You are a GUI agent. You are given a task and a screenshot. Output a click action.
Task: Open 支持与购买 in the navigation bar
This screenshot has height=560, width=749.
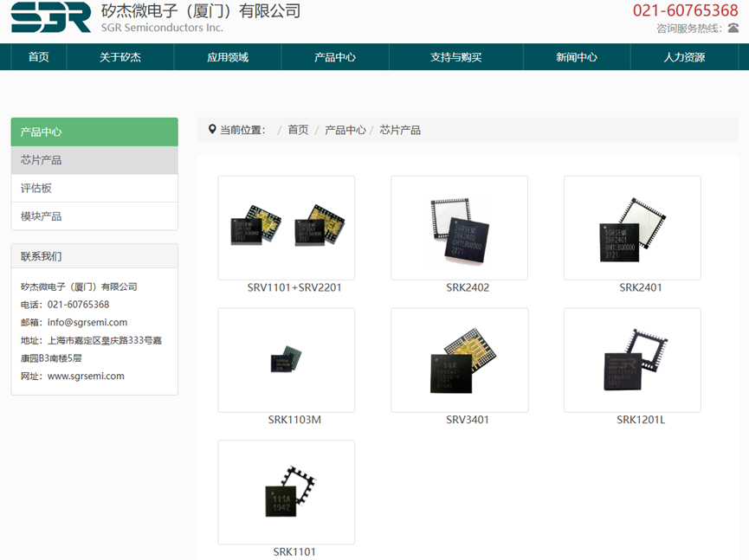coord(456,57)
